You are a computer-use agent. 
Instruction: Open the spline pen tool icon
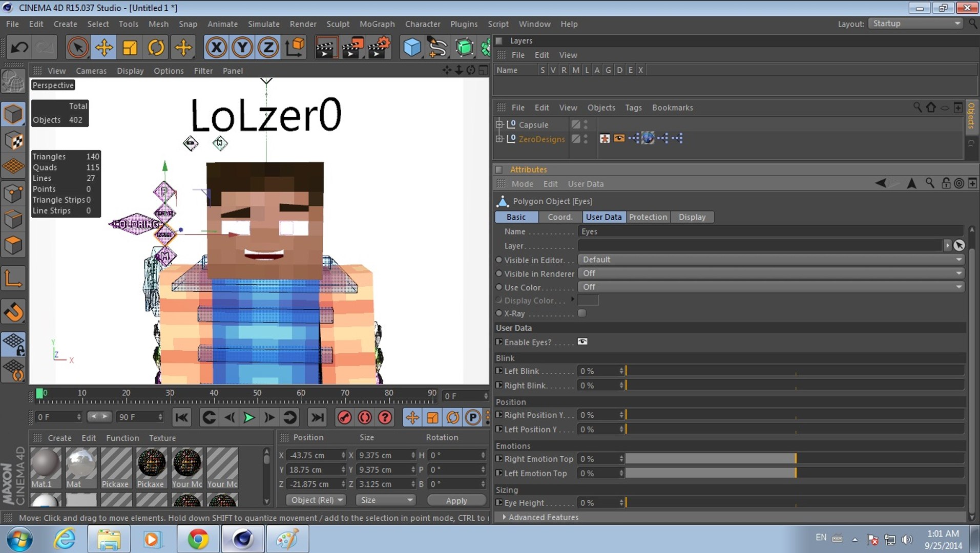[x=437, y=48]
